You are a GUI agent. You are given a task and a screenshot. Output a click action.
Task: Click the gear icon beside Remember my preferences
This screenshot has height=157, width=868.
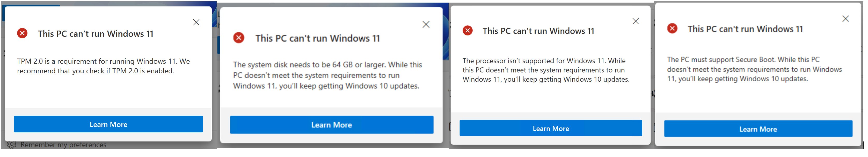pyautogui.click(x=11, y=145)
